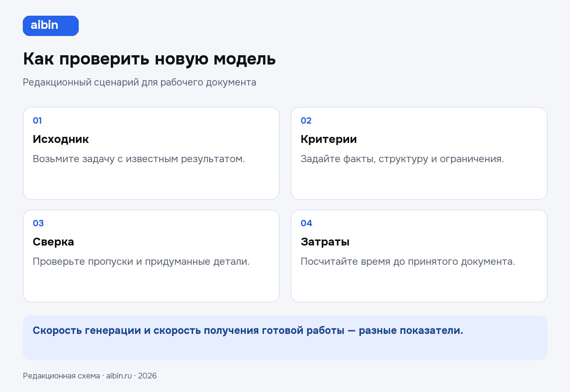
Task: Click the text "Возьмите задачу с известным результатом."
Action: pos(139,159)
